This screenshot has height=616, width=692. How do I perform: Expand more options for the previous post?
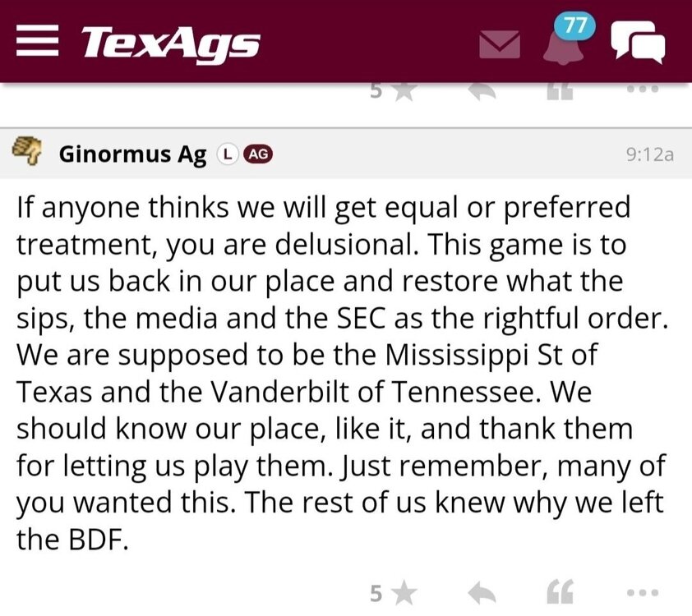642,90
